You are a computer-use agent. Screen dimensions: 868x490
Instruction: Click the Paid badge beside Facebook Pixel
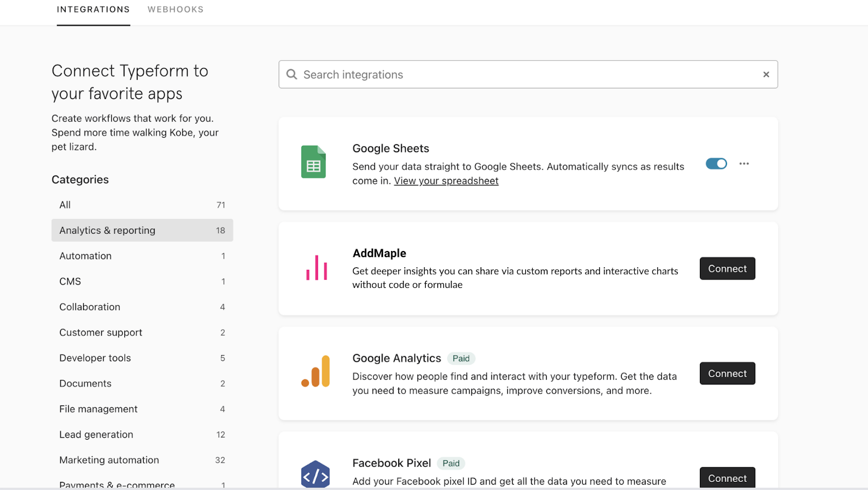(x=451, y=463)
